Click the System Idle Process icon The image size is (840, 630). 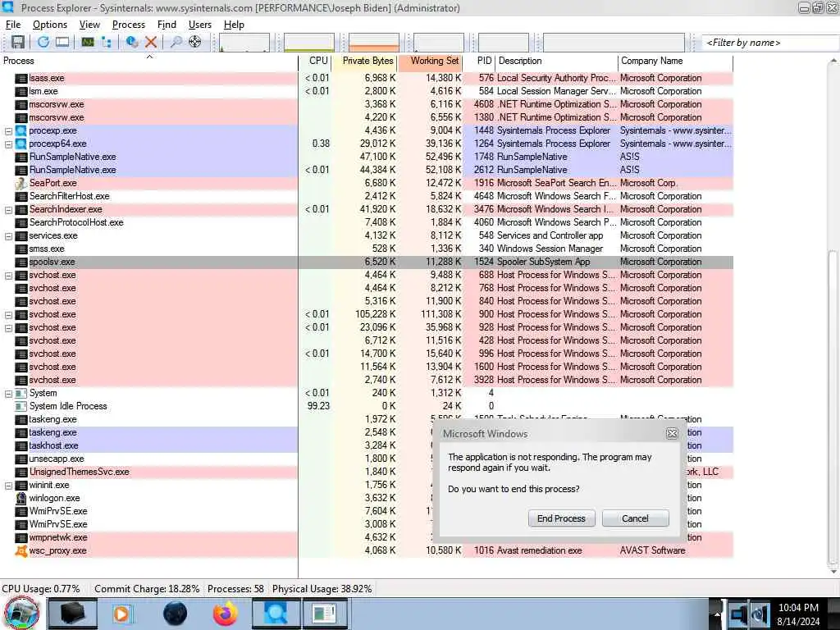(x=21, y=406)
